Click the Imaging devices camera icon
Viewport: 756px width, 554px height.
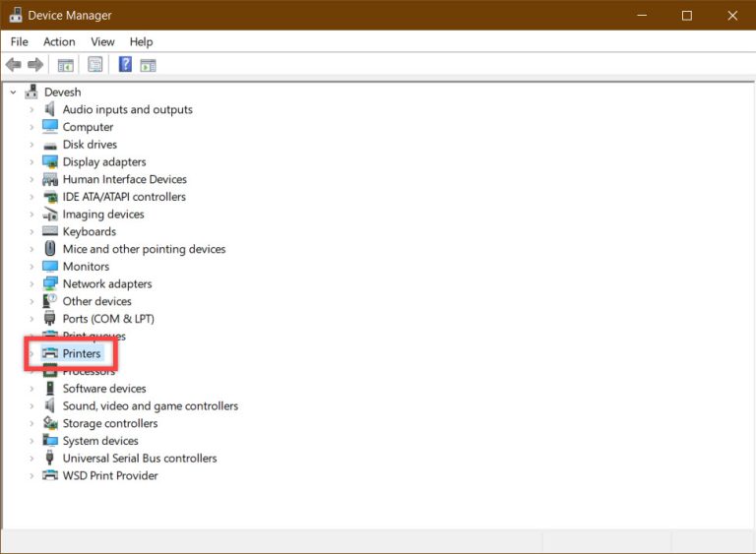pyautogui.click(x=50, y=215)
